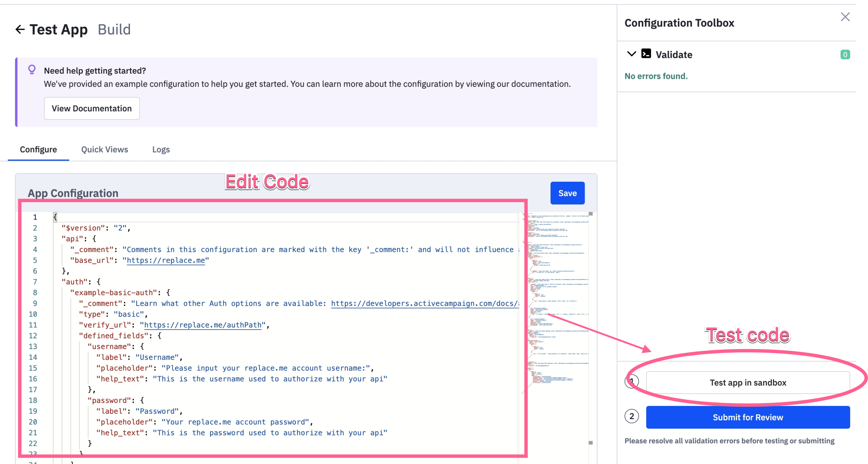Open the Logs tab
Viewport: 868px width, 464px height.
point(161,150)
